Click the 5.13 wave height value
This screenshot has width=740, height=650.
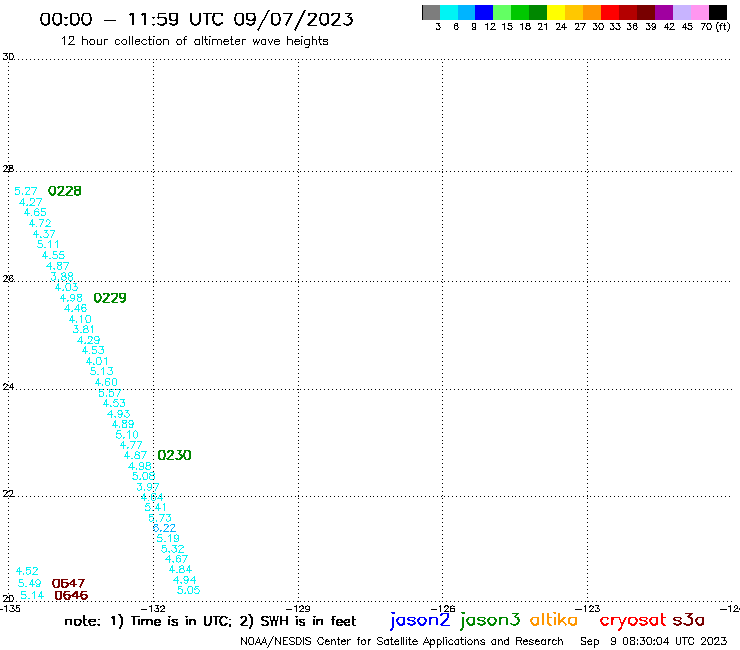[x=101, y=371]
